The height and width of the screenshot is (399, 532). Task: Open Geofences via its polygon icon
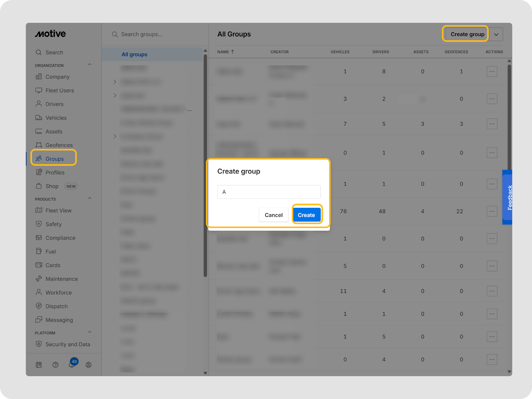pos(39,145)
